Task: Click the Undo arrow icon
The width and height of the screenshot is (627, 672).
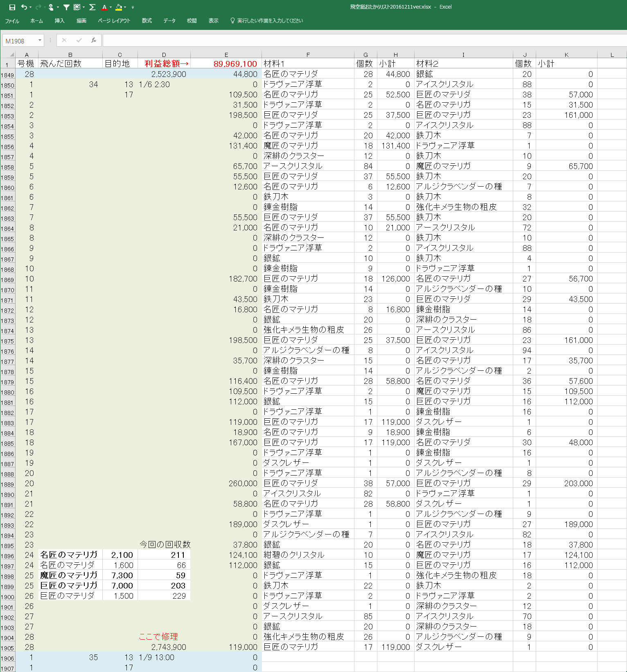Action: tap(24, 7)
